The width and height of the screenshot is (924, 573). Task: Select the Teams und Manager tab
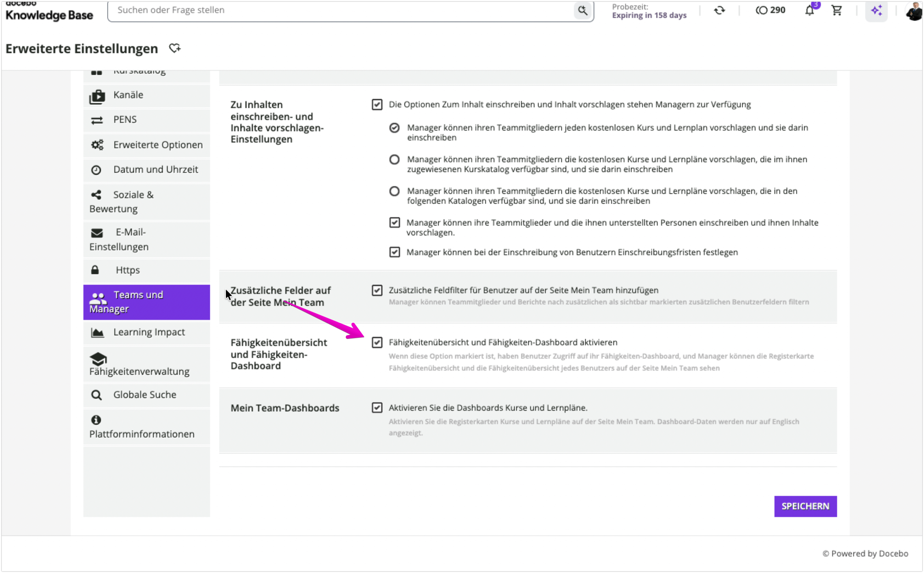(147, 302)
